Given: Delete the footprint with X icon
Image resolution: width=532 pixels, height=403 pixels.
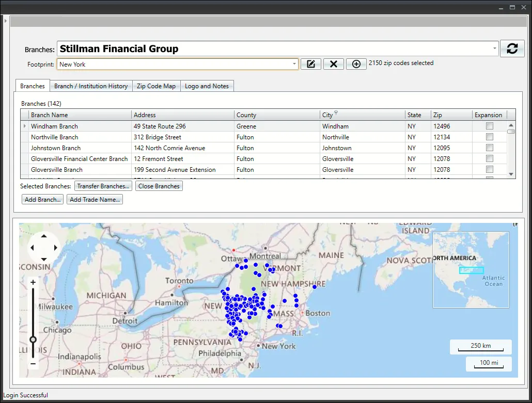Looking at the screenshot, I should pyautogui.click(x=334, y=64).
